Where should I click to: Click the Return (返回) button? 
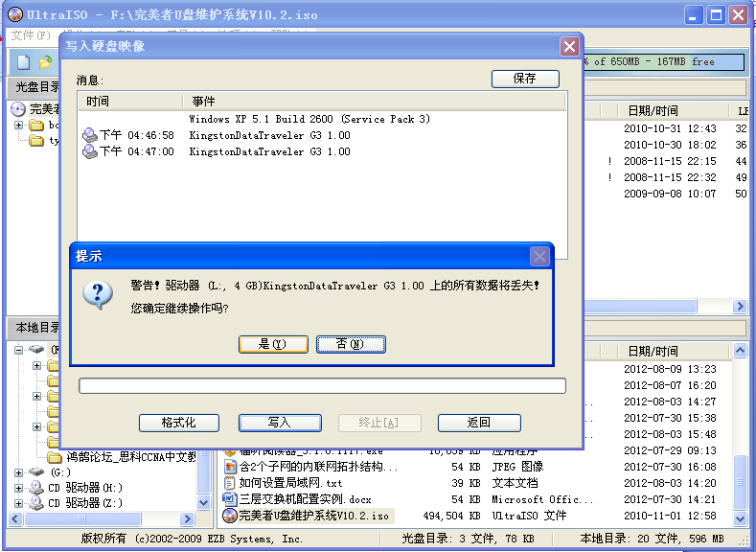pyautogui.click(x=479, y=423)
